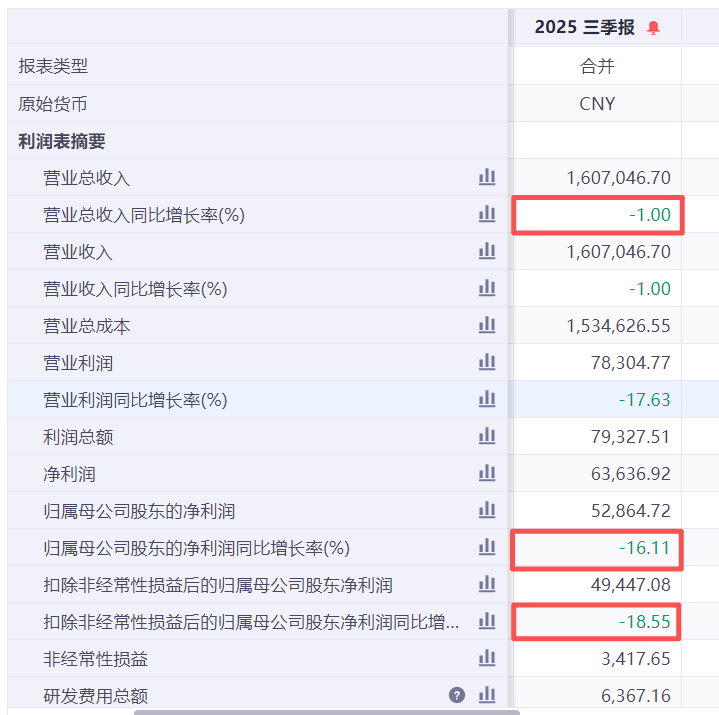The image size is (719, 715).
Task: Open chart icon for 净利润 row
Action: 487,474
